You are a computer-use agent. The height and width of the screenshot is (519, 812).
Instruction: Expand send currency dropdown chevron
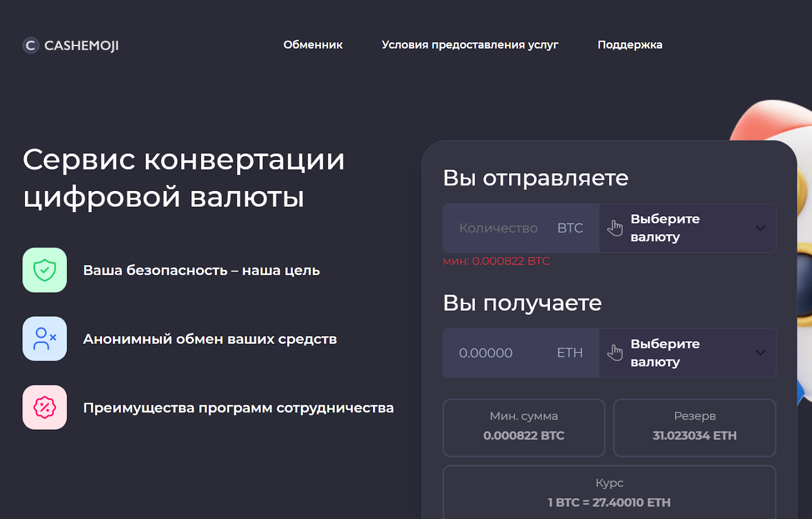tap(760, 228)
